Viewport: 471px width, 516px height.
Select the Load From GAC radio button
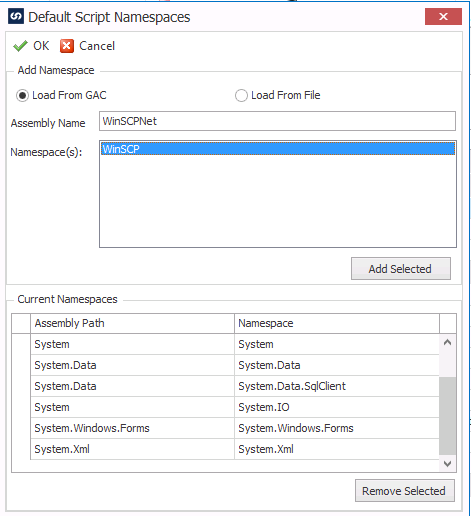(22, 95)
